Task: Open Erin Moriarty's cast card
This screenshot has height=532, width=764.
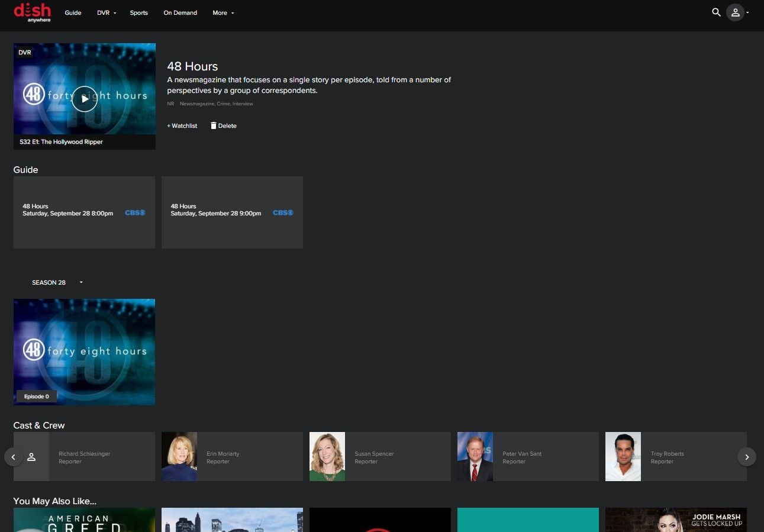Action: pyautogui.click(x=232, y=457)
